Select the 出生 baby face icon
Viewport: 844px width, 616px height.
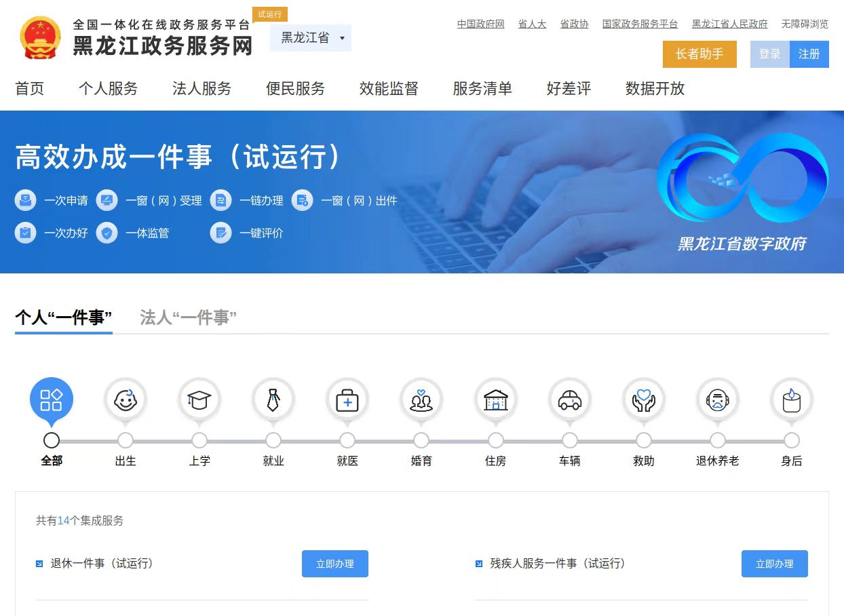[125, 400]
